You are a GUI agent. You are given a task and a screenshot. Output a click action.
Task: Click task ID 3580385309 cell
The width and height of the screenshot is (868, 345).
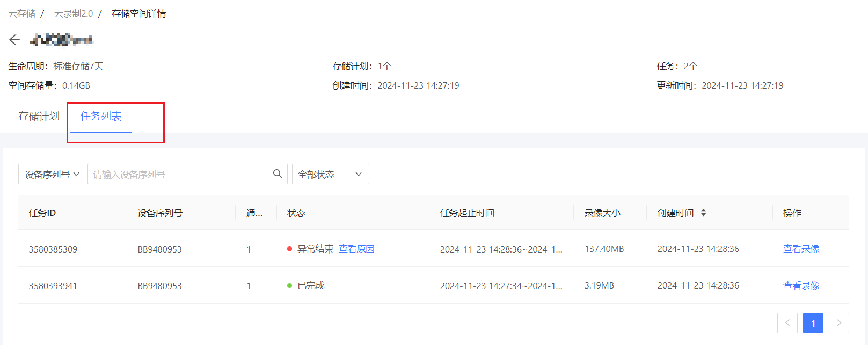click(53, 249)
